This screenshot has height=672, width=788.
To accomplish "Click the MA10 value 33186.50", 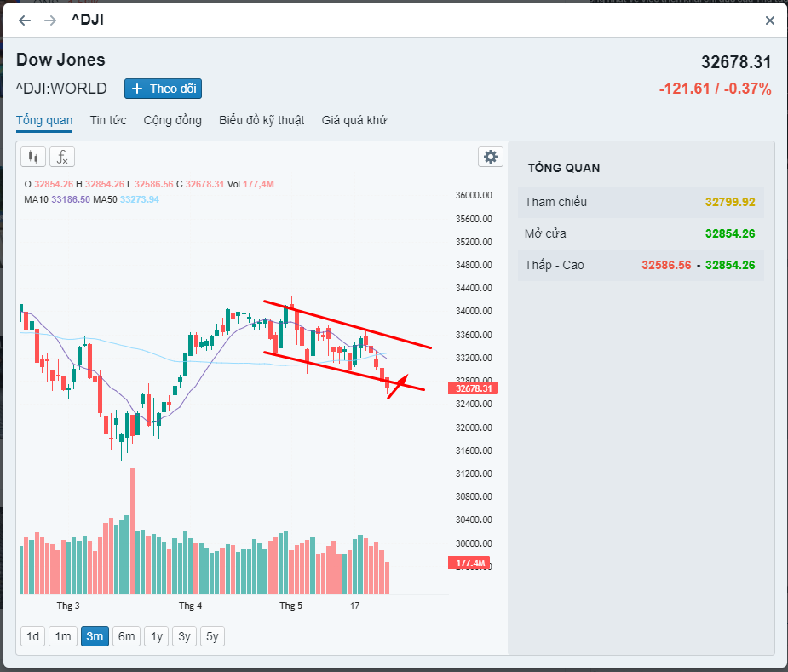I will pyautogui.click(x=71, y=199).
